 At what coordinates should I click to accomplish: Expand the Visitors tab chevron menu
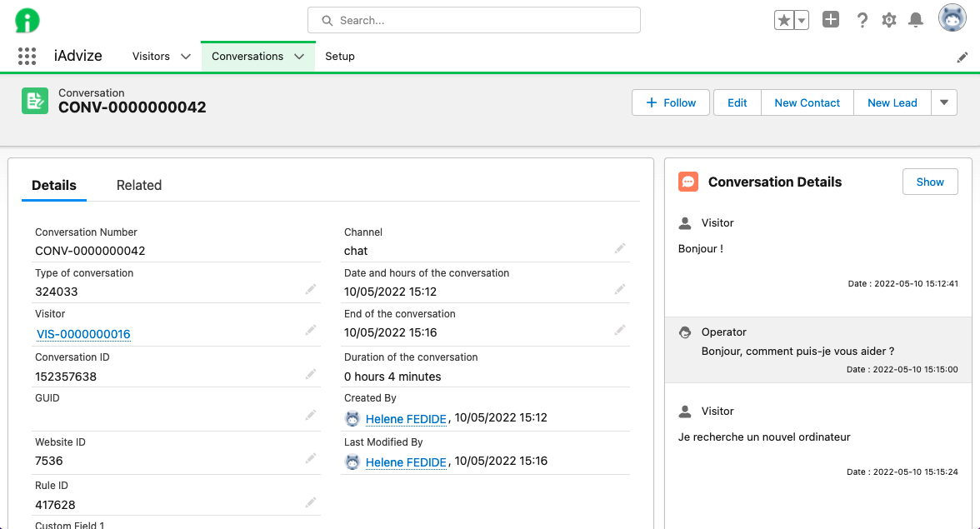pos(186,57)
